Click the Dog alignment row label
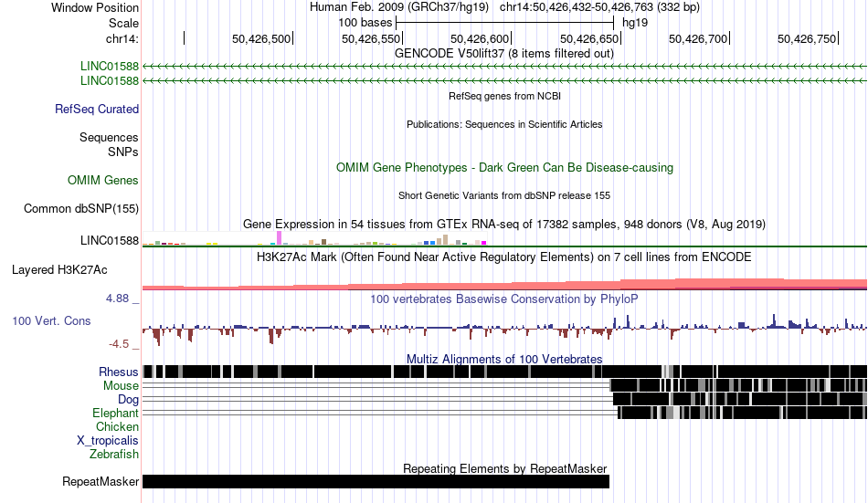The width and height of the screenshot is (868, 503). 128,400
